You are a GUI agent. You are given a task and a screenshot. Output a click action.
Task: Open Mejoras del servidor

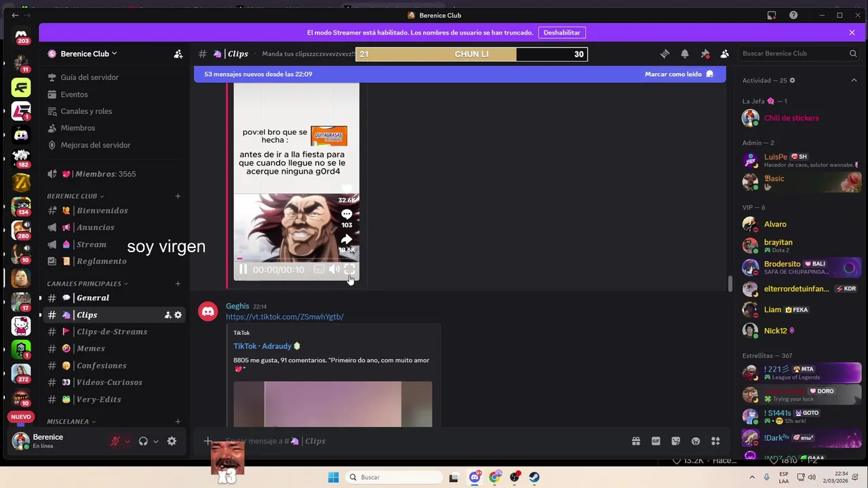96,145
